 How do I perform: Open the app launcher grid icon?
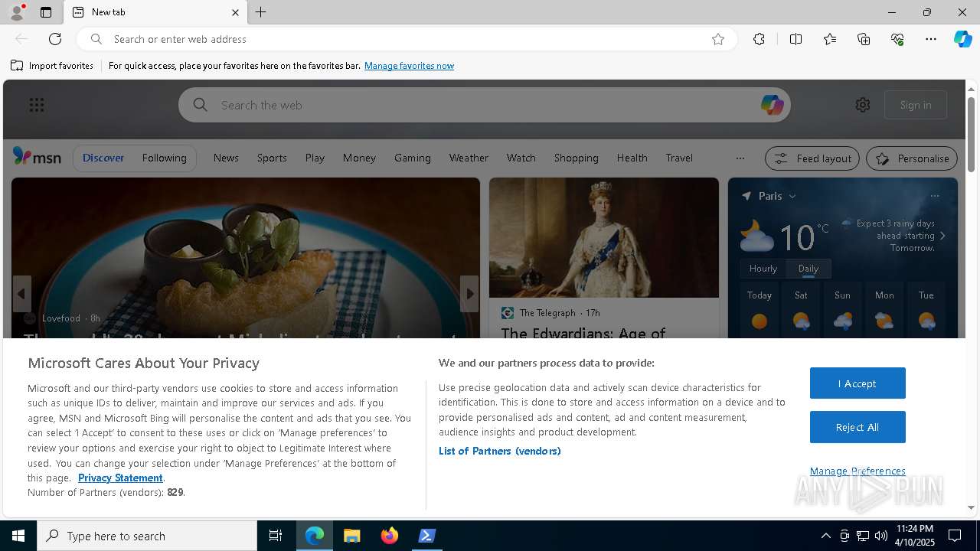point(37,105)
